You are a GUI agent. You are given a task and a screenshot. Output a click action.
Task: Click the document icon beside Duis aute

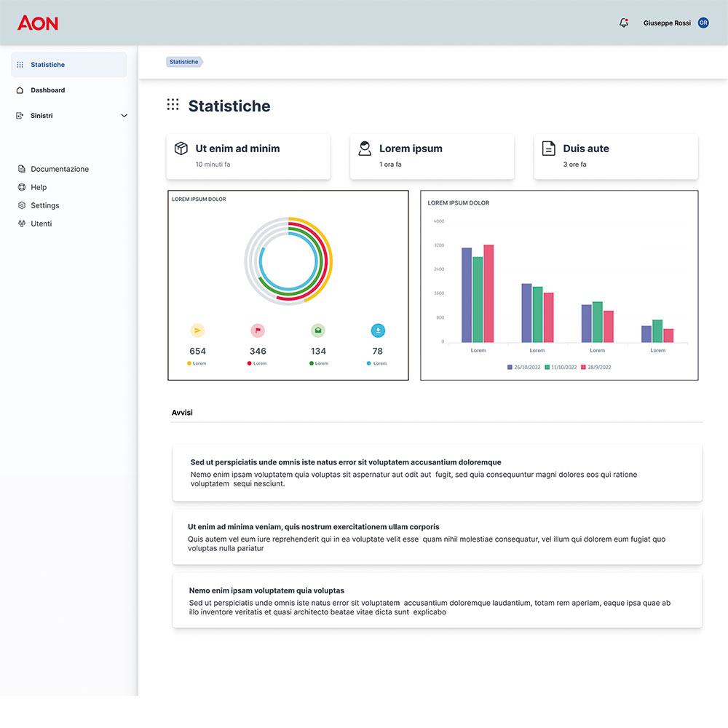point(549,149)
